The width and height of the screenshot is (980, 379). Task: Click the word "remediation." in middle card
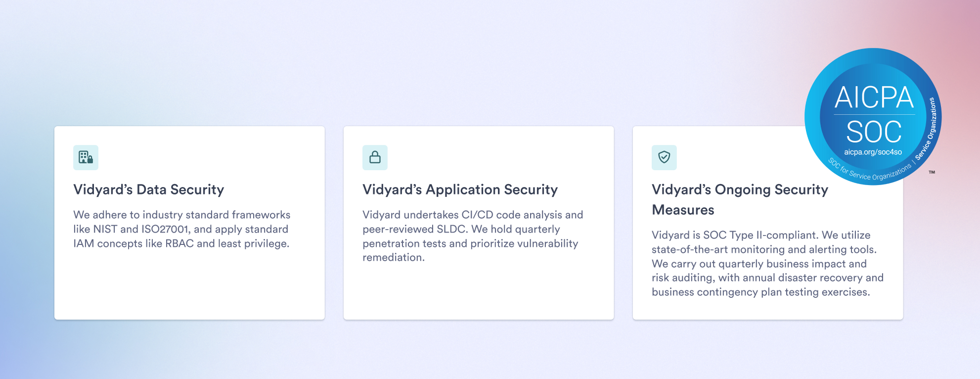pyautogui.click(x=394, y=257)
